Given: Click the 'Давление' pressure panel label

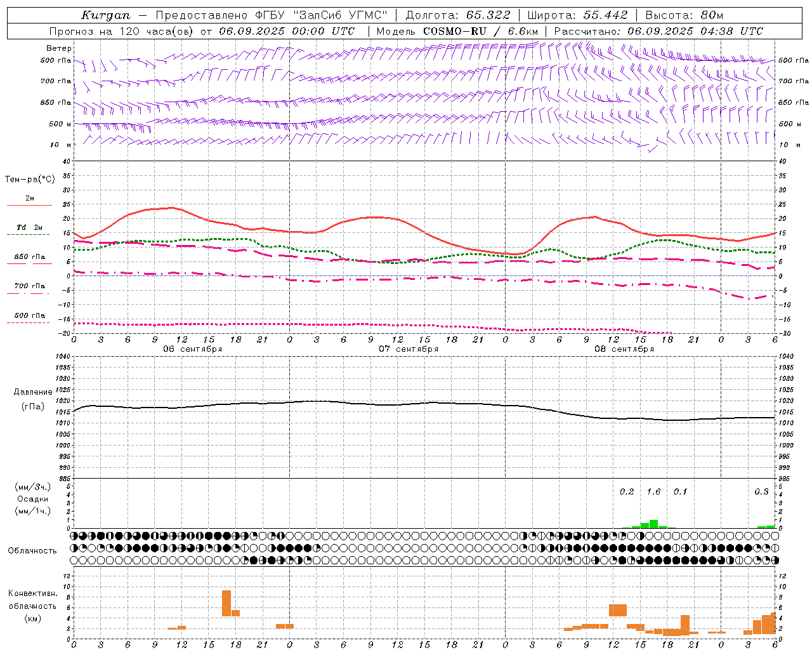Looking at the screenshot, I should 33,392.
